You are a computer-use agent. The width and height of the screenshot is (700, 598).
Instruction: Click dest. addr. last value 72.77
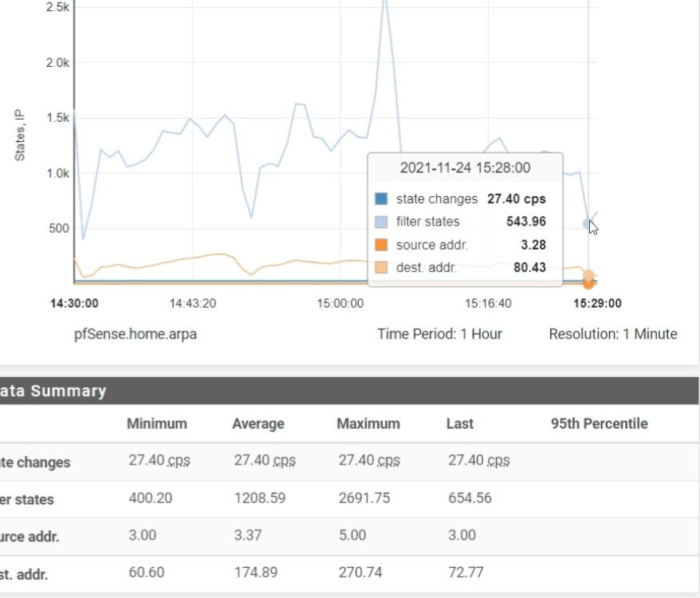point(466,572)
